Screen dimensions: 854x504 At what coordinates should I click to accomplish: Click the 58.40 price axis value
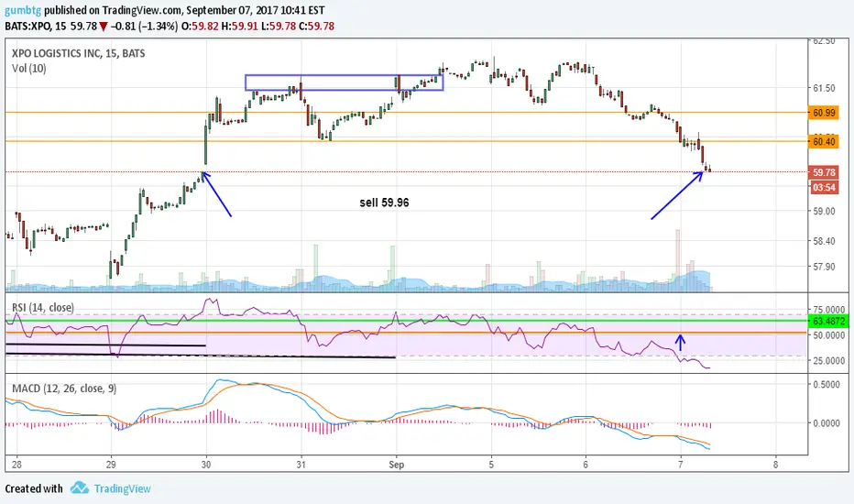(824, 241)
